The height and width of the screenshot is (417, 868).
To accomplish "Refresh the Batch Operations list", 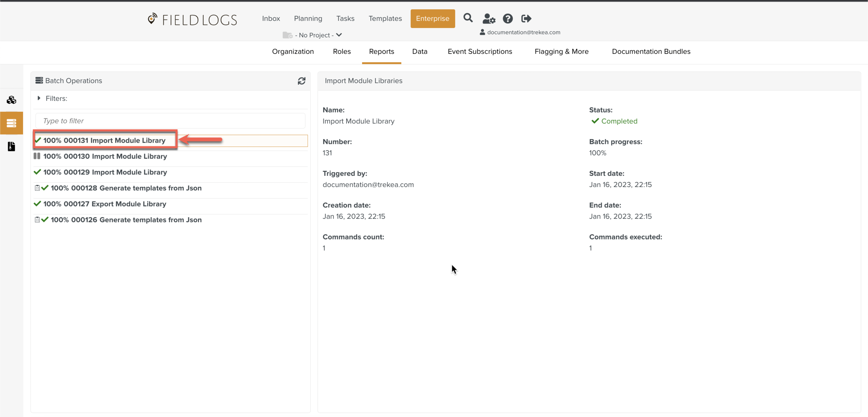I will point(301,81).
